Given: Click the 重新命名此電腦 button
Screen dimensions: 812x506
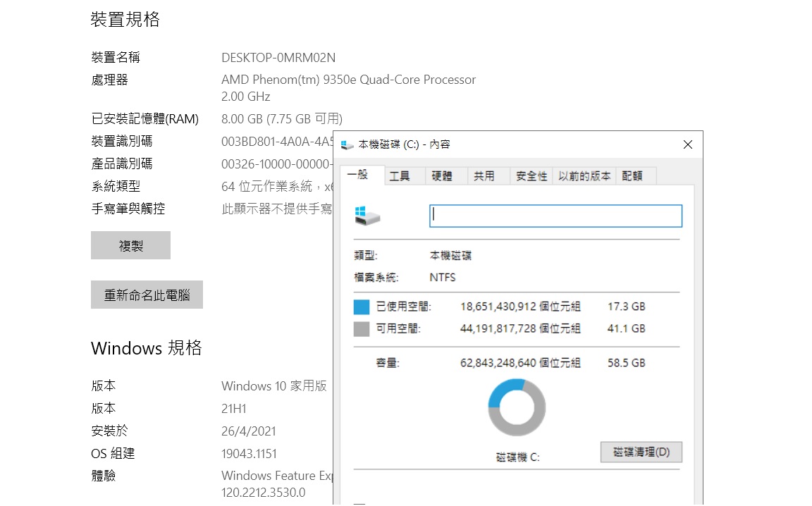Looking at the screenshot, I should 147,295.
